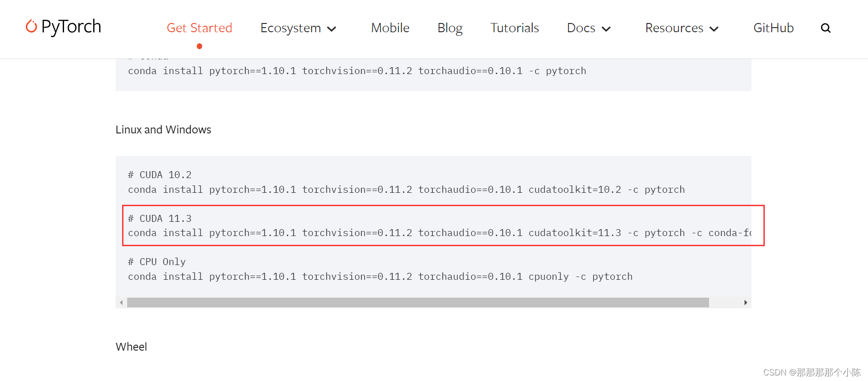Image resolution: width=868 pixels, height=381 pixels.
Task: Click the code block right scroll arrow
Action: [x=745, y=302]
